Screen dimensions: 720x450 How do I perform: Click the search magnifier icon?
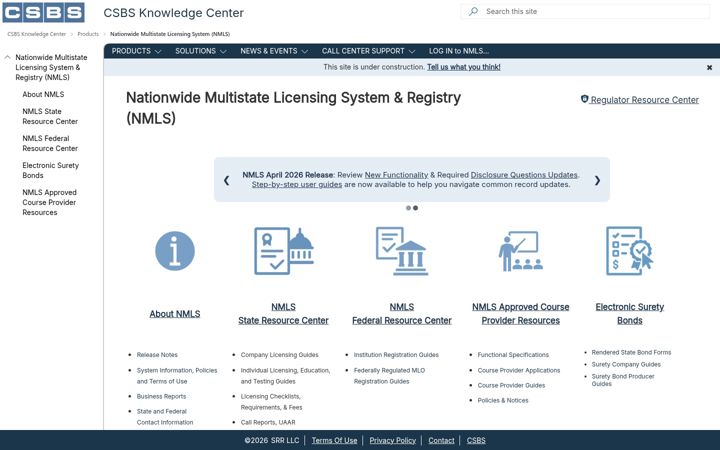[473, 11]
